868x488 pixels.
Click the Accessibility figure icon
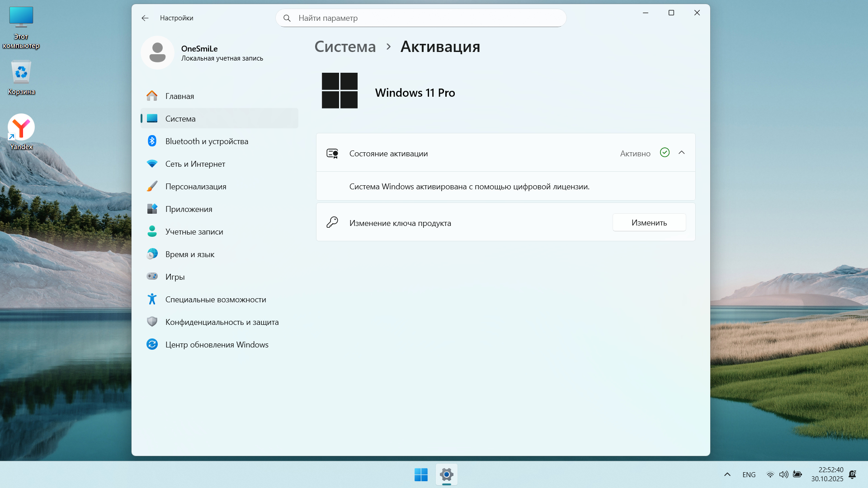click(x=152, y=299)
